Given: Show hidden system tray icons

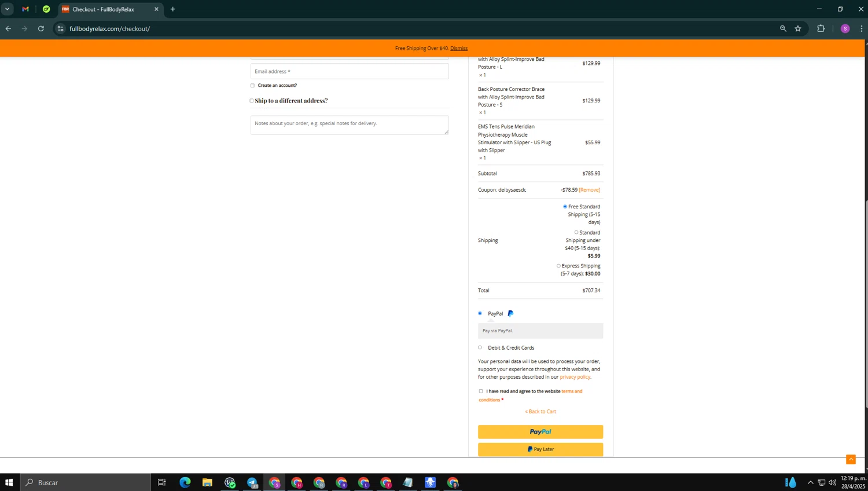Looking at the screenshot, I should point(811,482).
